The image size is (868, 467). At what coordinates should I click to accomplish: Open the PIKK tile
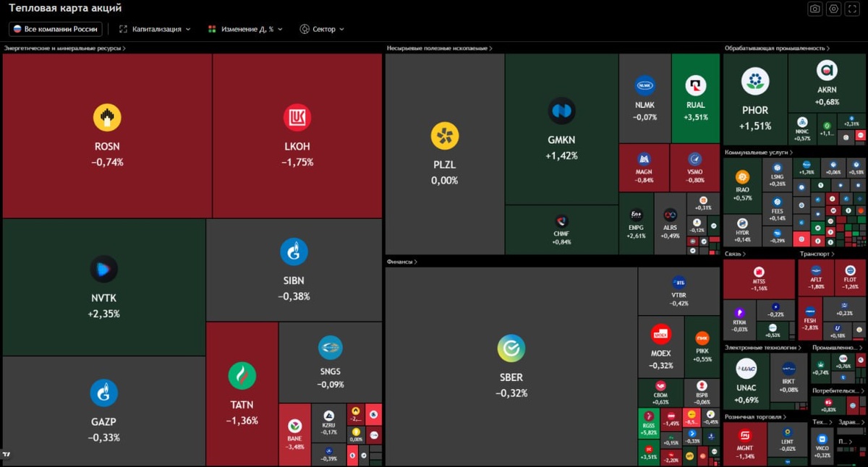702,346
